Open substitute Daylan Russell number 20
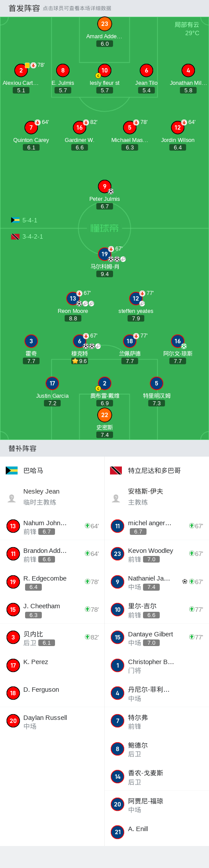209x868 pixels. [52, 721]
